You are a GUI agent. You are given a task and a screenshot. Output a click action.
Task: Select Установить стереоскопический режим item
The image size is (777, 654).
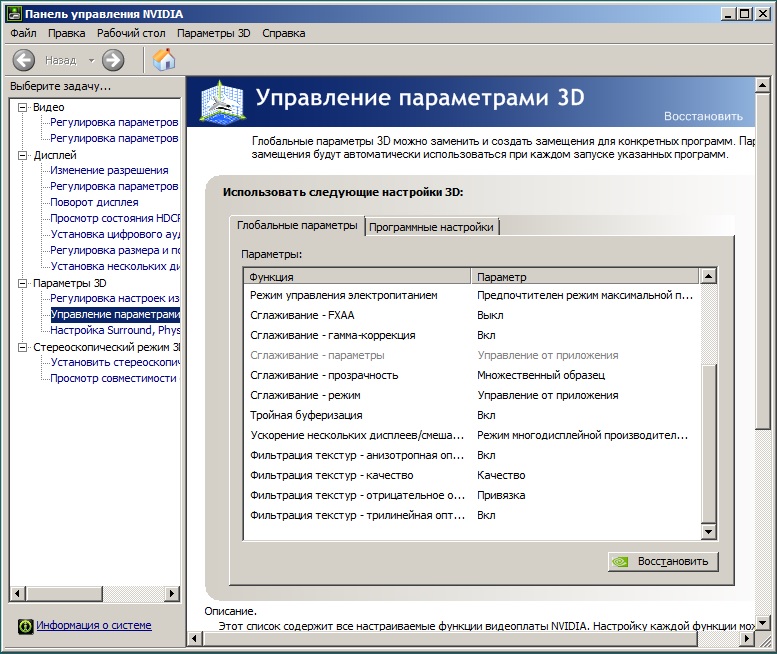(115, 362)
